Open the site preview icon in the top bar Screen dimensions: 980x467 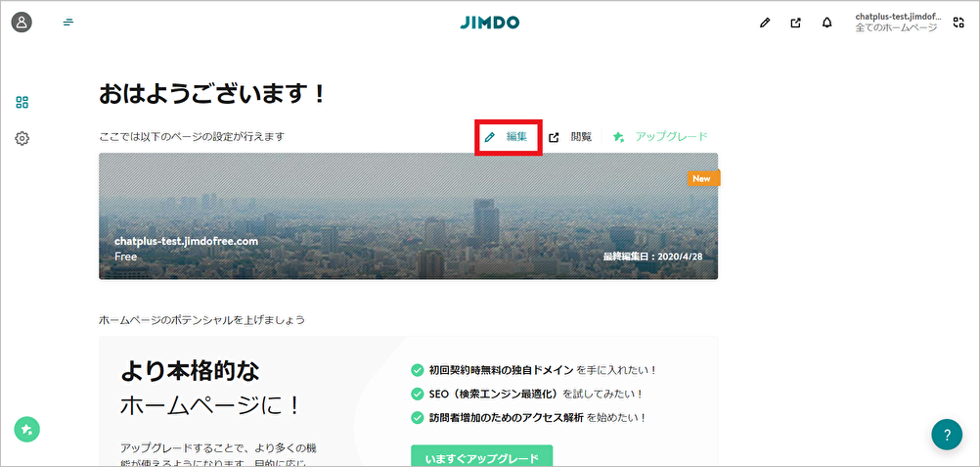pos(795,23)
